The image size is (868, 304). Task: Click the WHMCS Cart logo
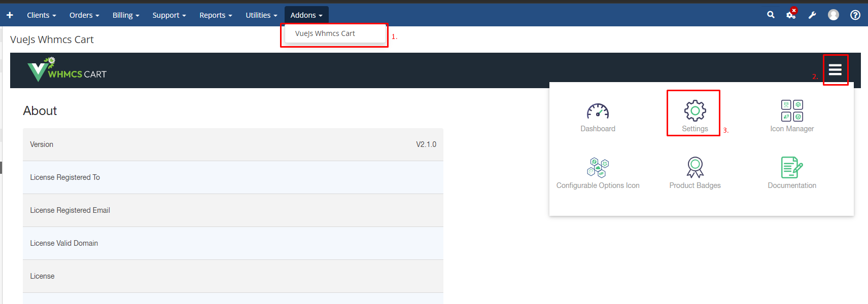67,70
